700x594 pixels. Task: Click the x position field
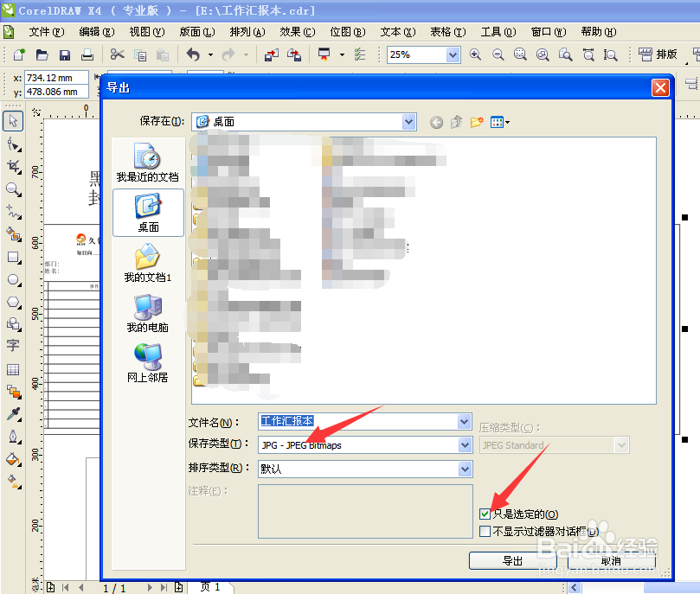[x=55, y=78]
